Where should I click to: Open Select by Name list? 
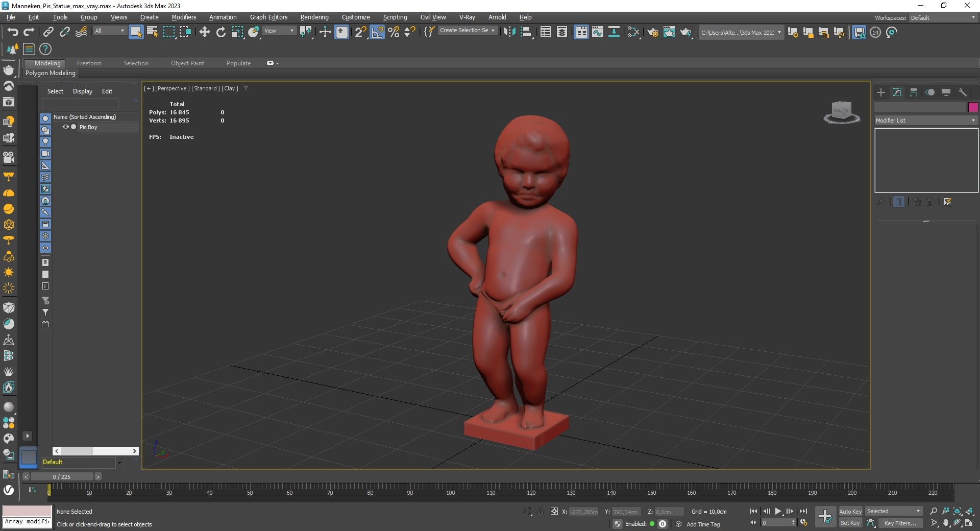pyautogui.click(x=152, y=32)
